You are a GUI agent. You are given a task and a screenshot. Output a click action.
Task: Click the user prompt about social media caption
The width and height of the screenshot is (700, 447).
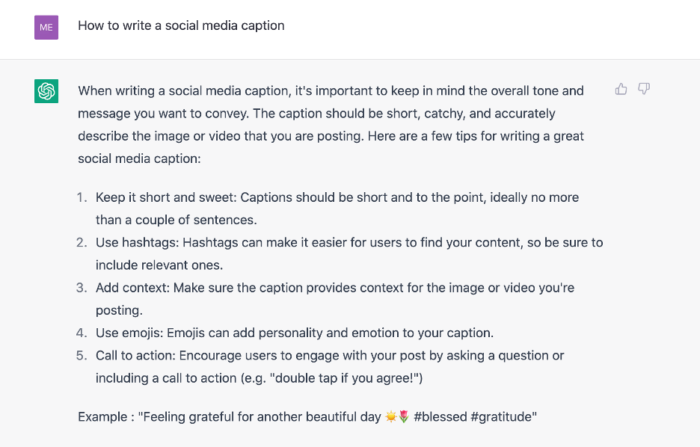pyautogui.click(x=181, y=25)
